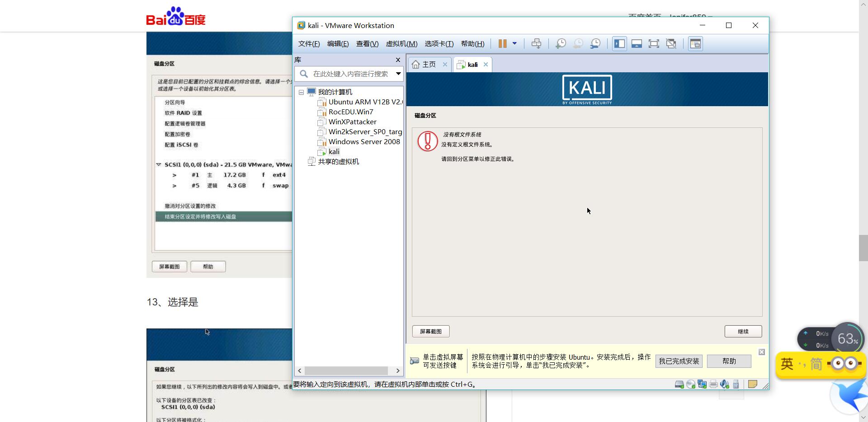The width and height of the screenshot is (868, 422).
Task: Collapse the 我的计算机 tree node
Action: click(x=301, y=92)
